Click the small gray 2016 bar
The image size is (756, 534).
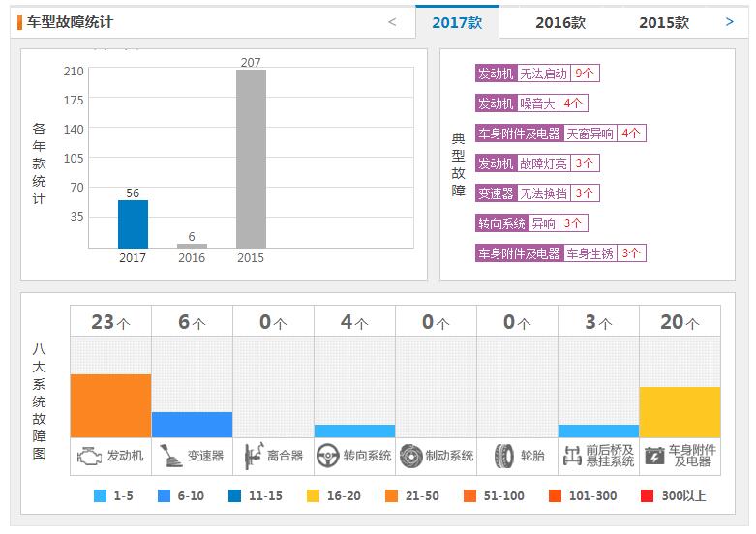tap(192, 246)
